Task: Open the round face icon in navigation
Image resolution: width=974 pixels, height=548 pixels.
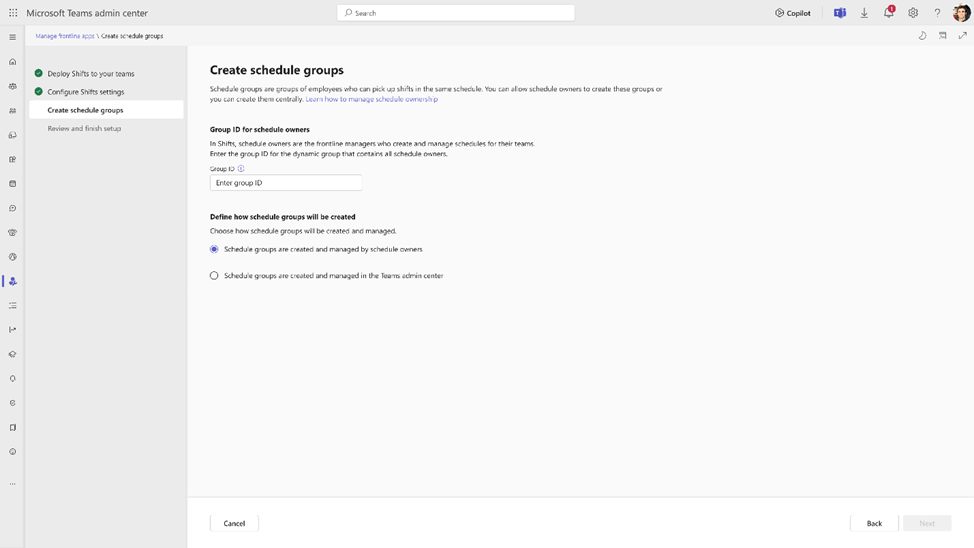Action: point(12,452)
